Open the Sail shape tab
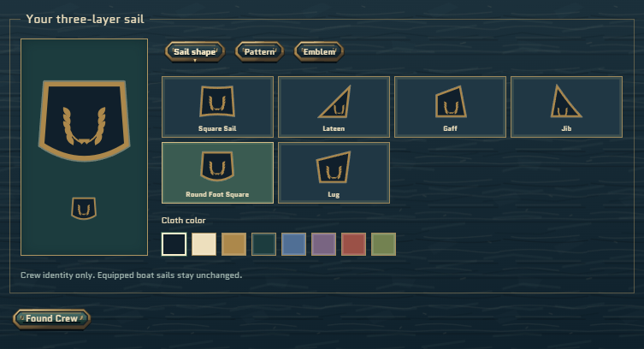This screenshot has height=349, width=644. tap(195, 51)
